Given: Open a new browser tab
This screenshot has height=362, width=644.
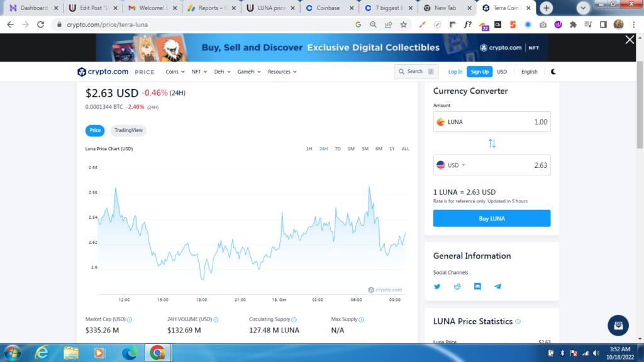Looking at the screenshot, I should click(547, 8).
